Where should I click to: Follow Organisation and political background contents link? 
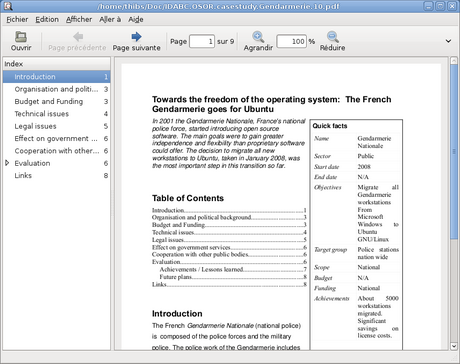(x=229, y=218)
